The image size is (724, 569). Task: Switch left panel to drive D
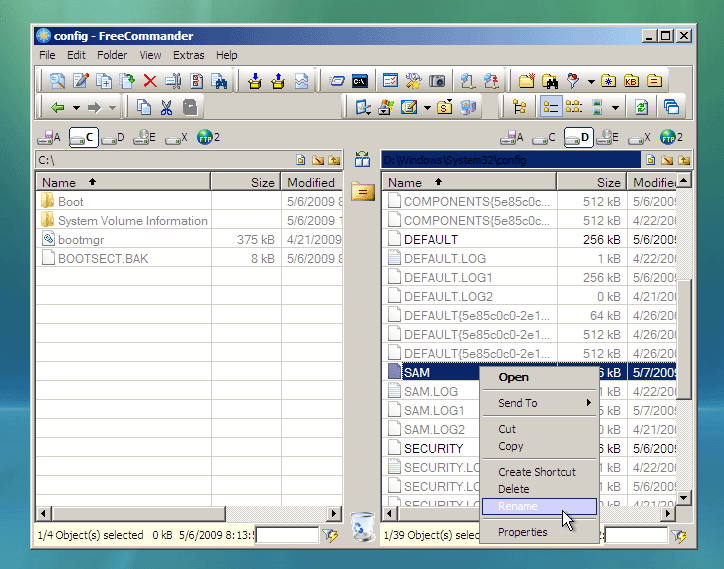click(x=113, y=138)
